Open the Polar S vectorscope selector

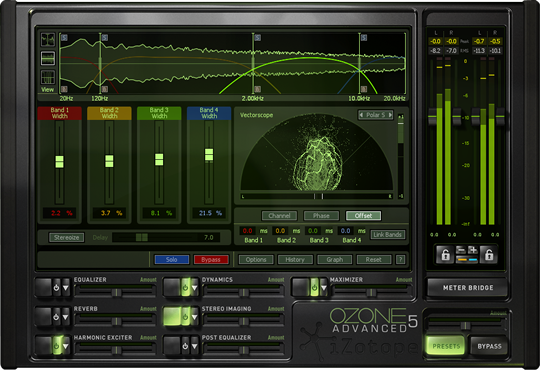[x=375, y=115]
